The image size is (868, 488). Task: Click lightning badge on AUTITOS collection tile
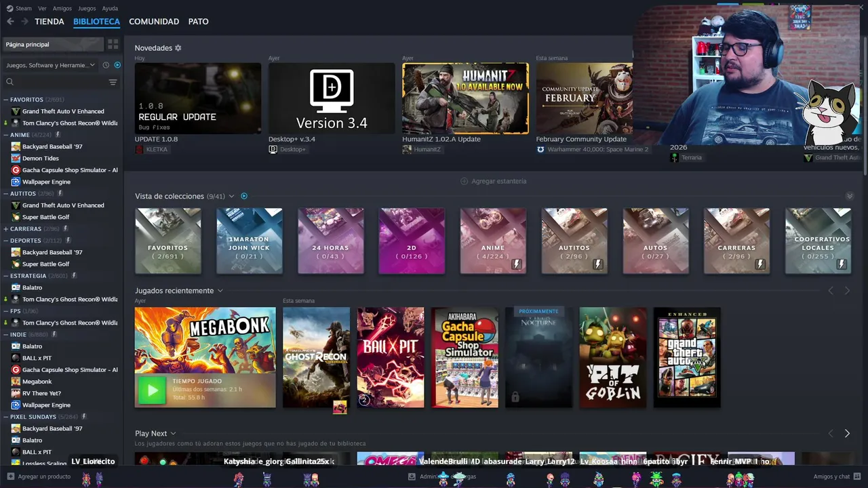[x=597, y=264]
